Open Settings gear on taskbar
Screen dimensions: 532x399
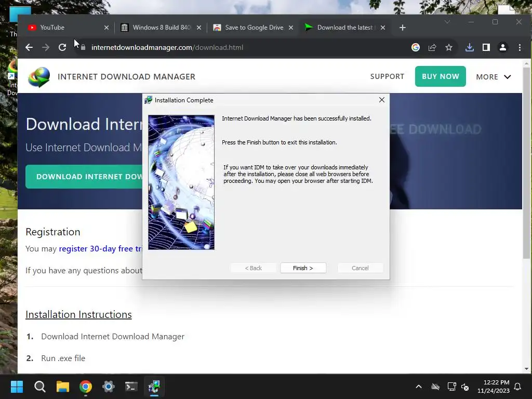(x=109, y=387)
